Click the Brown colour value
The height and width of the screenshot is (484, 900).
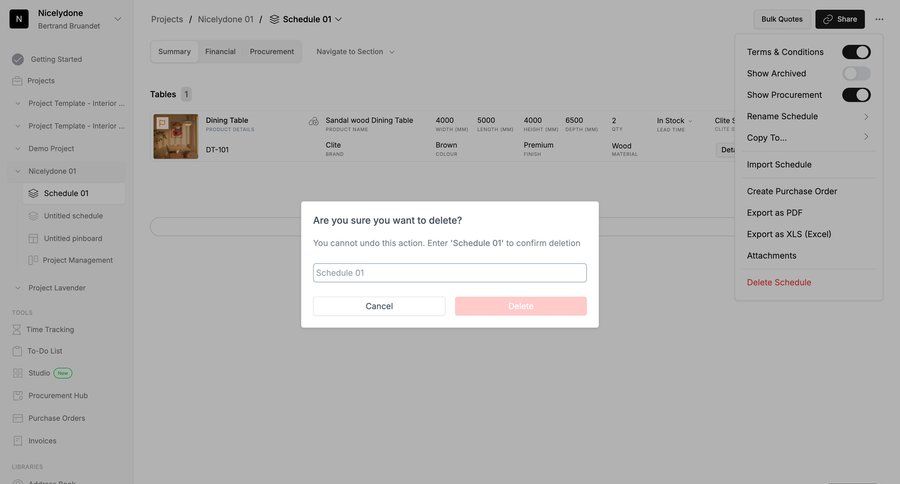(446, 145)
